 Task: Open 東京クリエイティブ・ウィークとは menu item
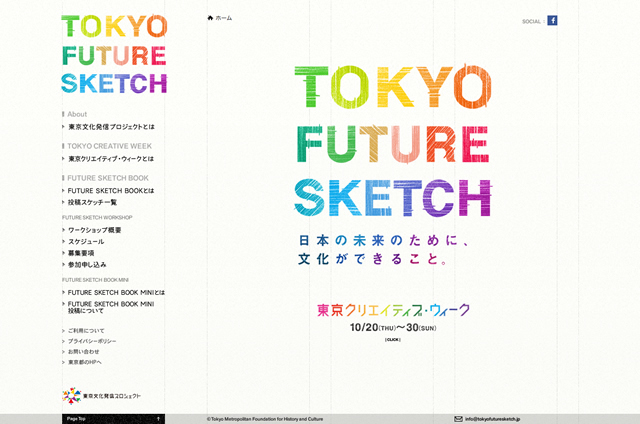[x=110, y=158]
